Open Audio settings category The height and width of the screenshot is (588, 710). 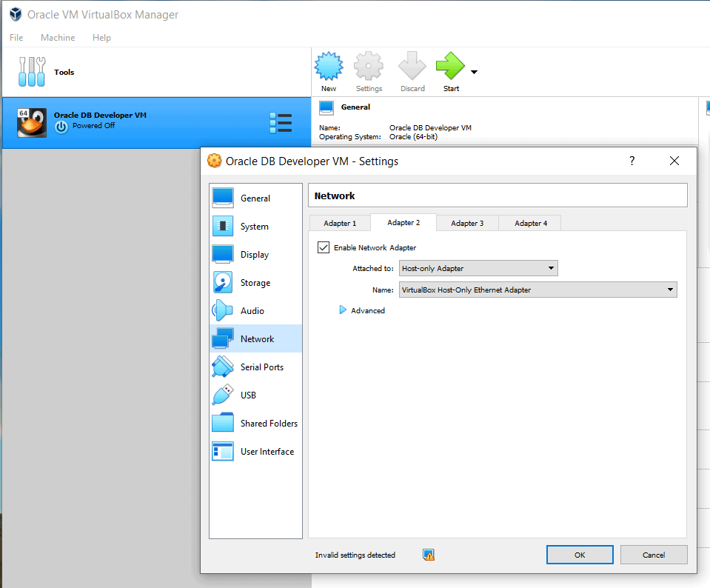coord(256,311)
